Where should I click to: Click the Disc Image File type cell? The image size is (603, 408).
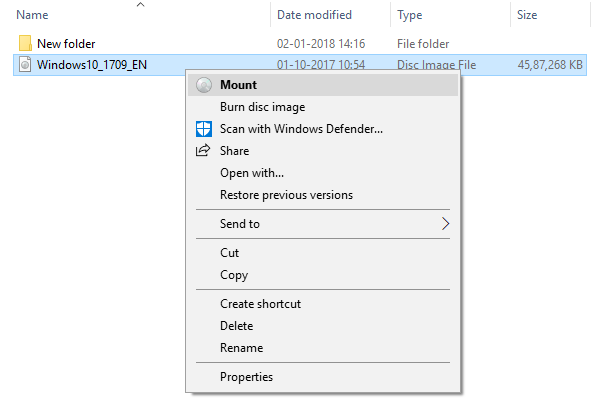tap(436, 65)
